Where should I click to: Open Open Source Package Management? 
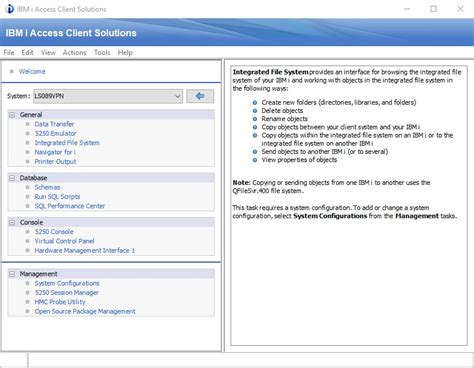pos(85,311)
